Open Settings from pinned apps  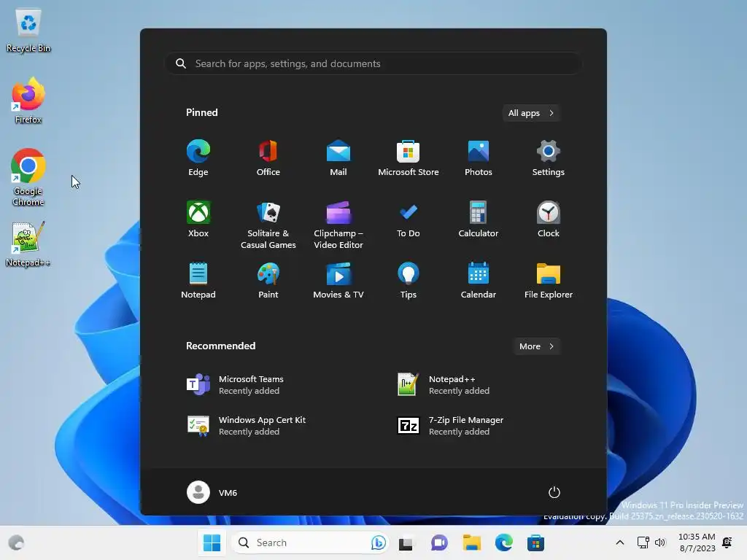point(549,158)
